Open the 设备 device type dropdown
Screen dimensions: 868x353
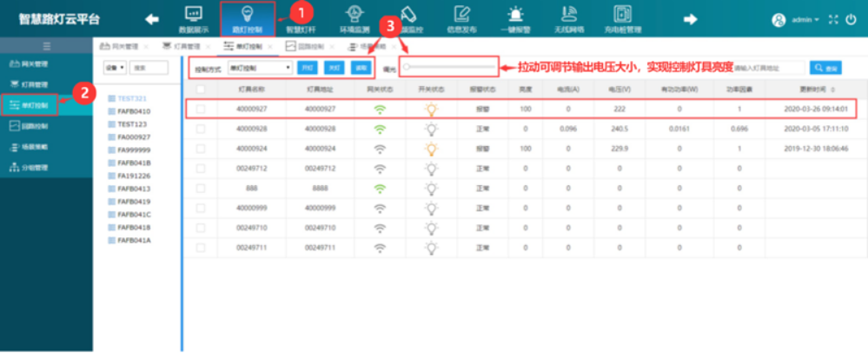click(115, 67)
